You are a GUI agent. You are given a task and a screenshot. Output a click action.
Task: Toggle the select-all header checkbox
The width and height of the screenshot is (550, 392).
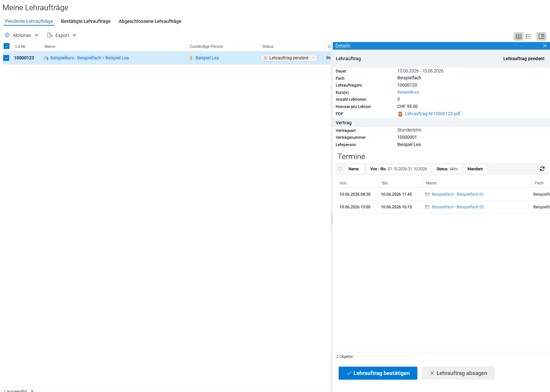click(7, 46)
